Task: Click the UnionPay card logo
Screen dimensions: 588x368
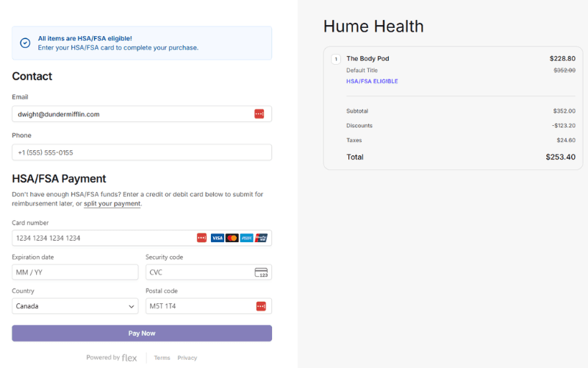Action: click(261, 238)
